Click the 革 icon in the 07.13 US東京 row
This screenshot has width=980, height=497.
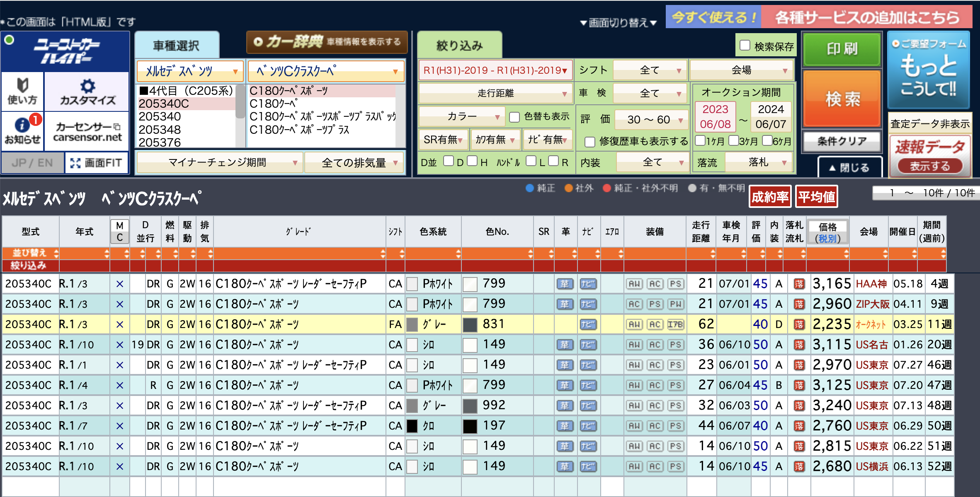click(565, 405)
